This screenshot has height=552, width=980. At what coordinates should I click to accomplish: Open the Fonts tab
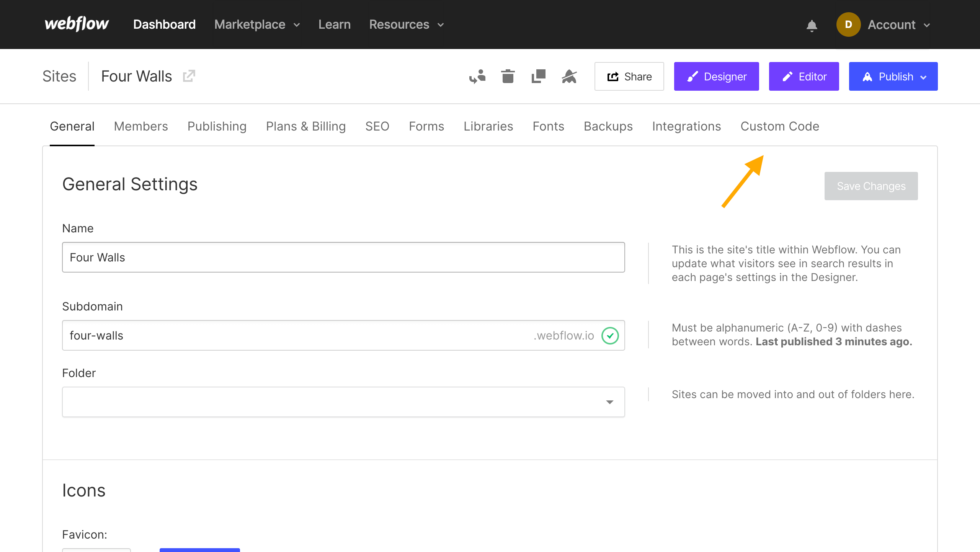pyautogui.click(x=548, y=126)
